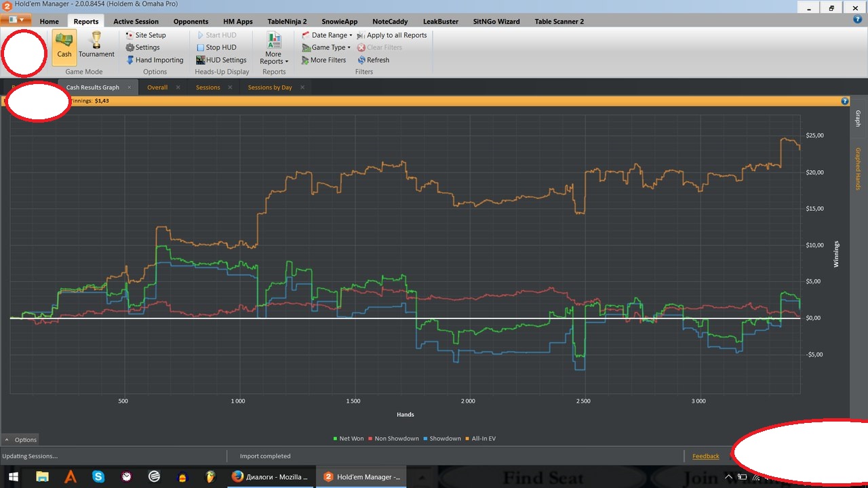Viewport: 868px width, 488px height.
Task: Open help for the graph report bar
Action: pyautogui.click(x=845, y=101)
